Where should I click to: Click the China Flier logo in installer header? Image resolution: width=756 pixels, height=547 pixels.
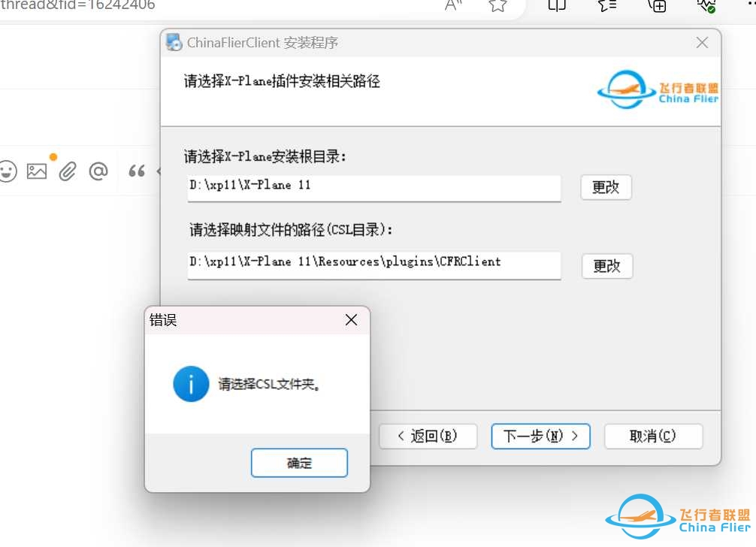[x=658, y=89]
